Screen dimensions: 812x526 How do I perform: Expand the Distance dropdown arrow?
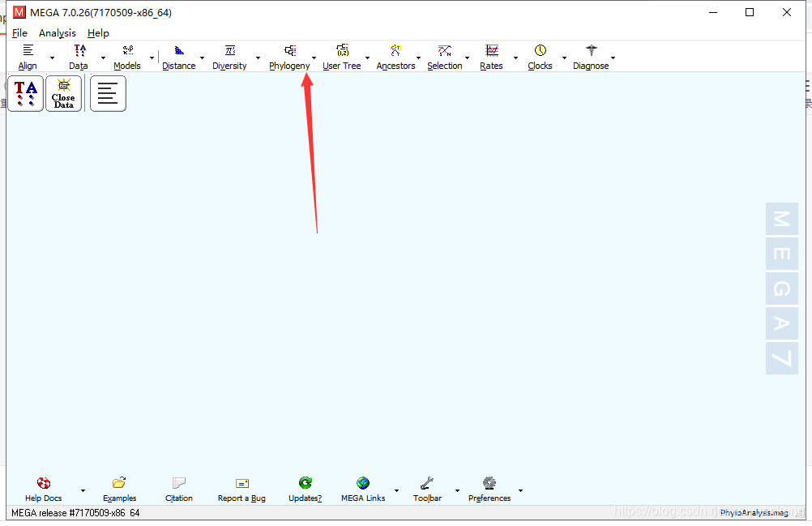click(x=202, y=58)
